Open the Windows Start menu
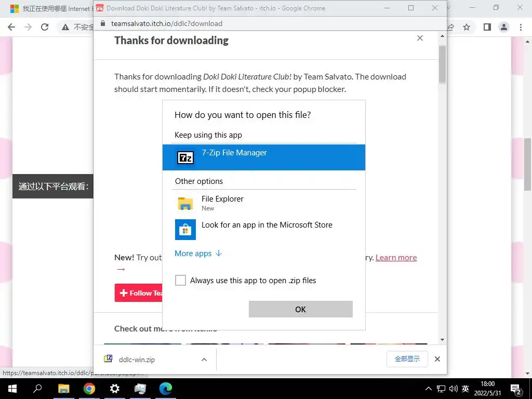This screenshot has height=399, width=532. [12, 389]
